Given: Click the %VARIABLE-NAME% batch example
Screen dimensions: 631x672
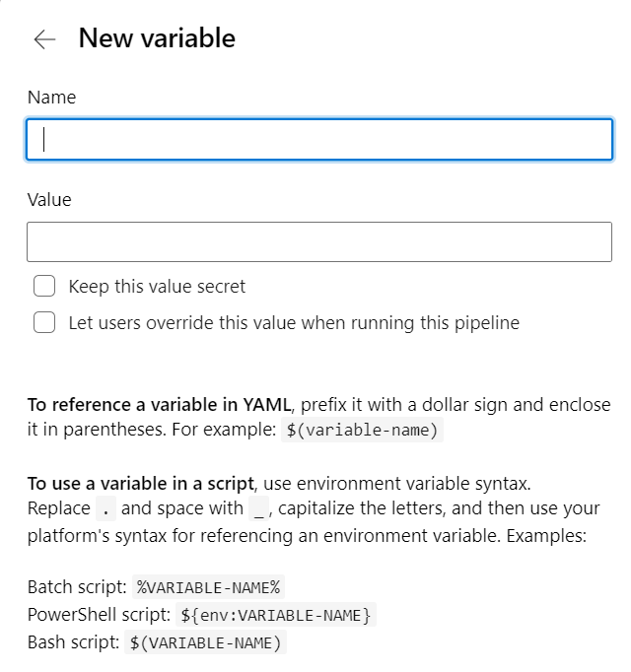Looking at the screenshot, I should pyautogui.click(x=208, y=587).
